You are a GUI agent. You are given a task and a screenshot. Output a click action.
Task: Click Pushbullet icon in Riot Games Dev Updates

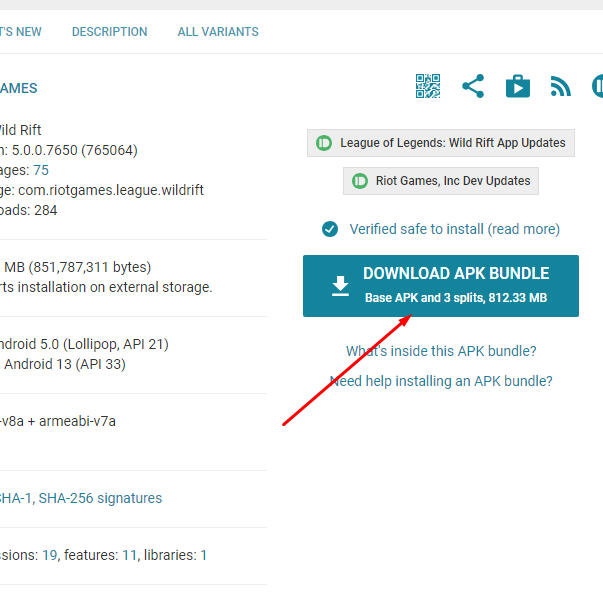(x=359, y=181)
